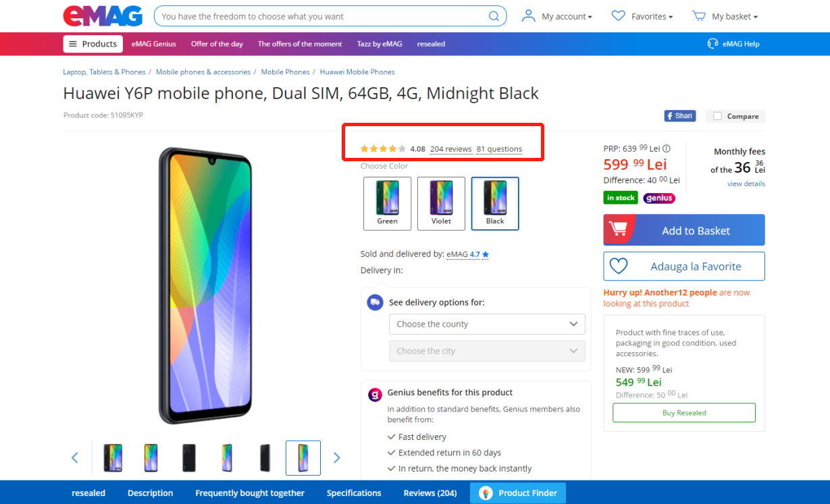Switch to the Specifications tab
830x504 pixels.
[354, 493]
